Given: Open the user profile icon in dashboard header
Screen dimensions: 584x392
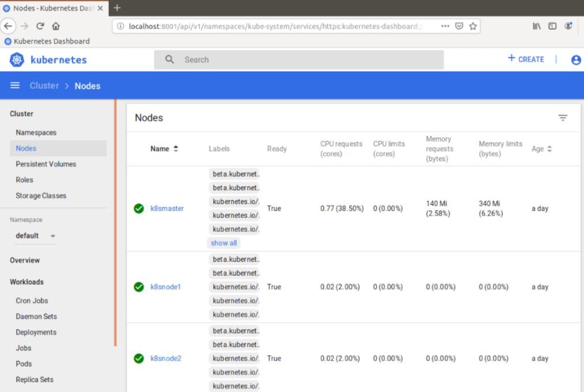Looking at the screenshot, I should click(x=576, y=59).
